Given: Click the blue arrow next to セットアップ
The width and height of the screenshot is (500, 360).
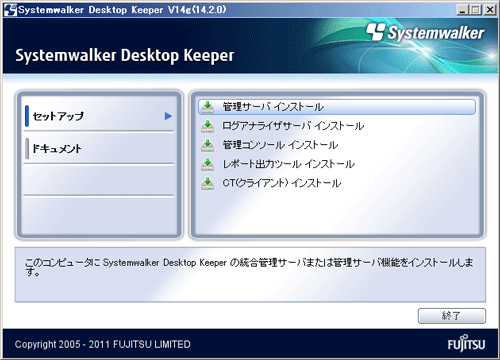Looking at the screenshot, I should click(168, 116).
